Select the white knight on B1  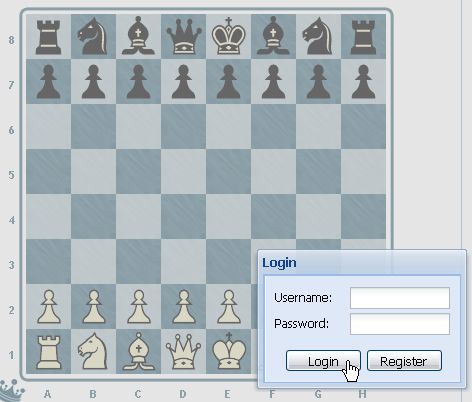[x=93, y=351]
